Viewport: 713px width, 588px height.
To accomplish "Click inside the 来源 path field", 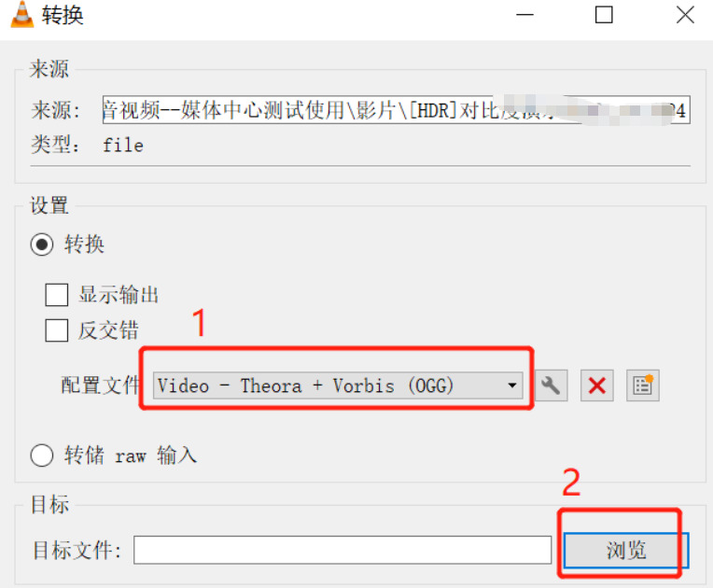I will point(396,110).
